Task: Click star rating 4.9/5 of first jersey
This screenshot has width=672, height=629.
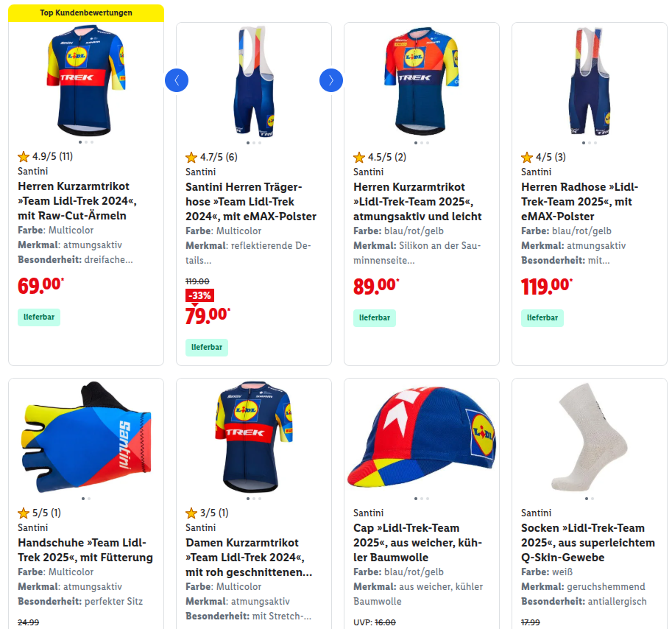Action: point(46,156)
